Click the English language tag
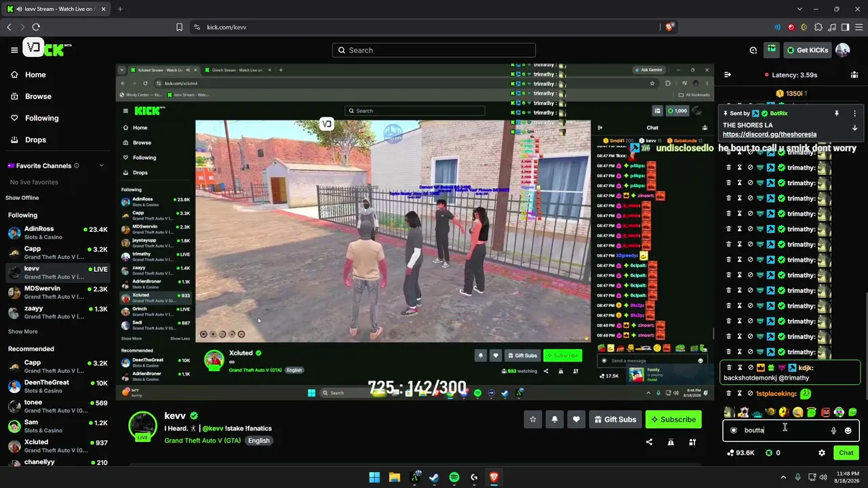This screenshot has height=488, width=868. (x=258, y=441)
